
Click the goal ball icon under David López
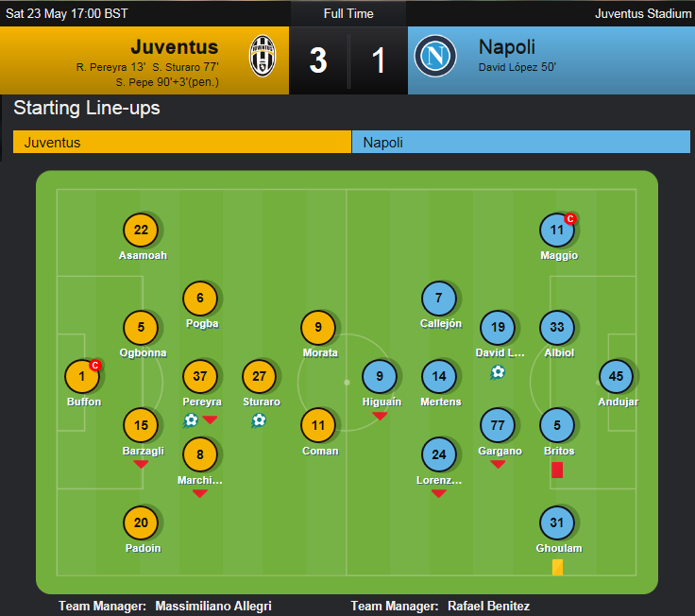[x=498, y=371]
